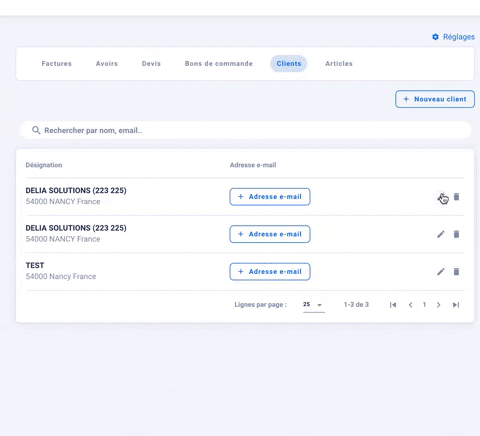Go to the first page of results
This screenshot has height=436, width=480.
393,305
